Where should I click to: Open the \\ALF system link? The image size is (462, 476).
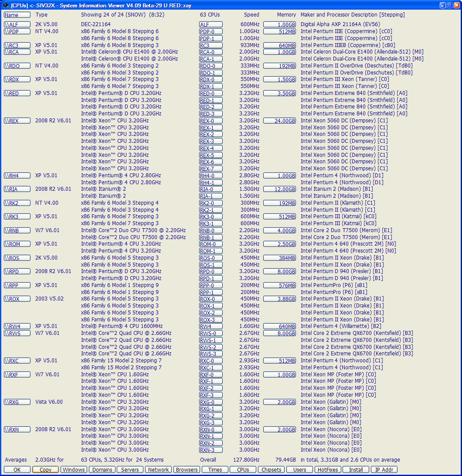[x=17, y=24]
